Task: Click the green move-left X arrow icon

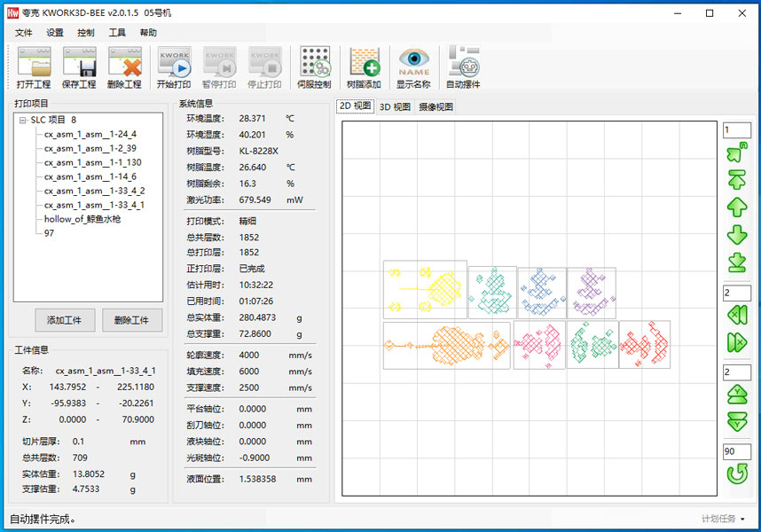Action: 737,316
